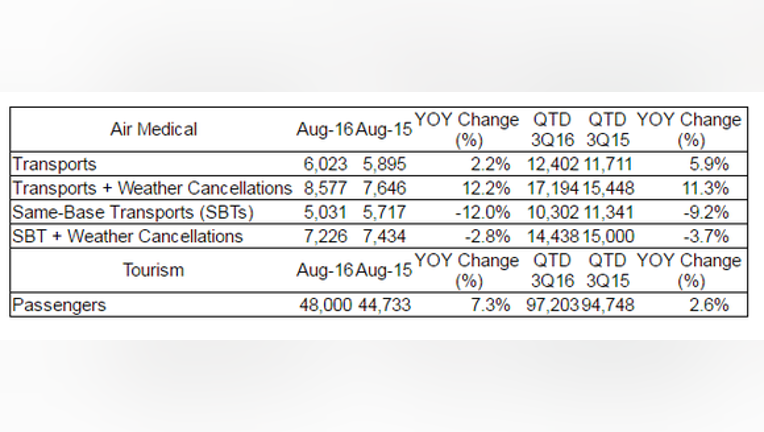Select Transports + Weather Cancellations row label
The image size is (764, 432).
(152, 188)
